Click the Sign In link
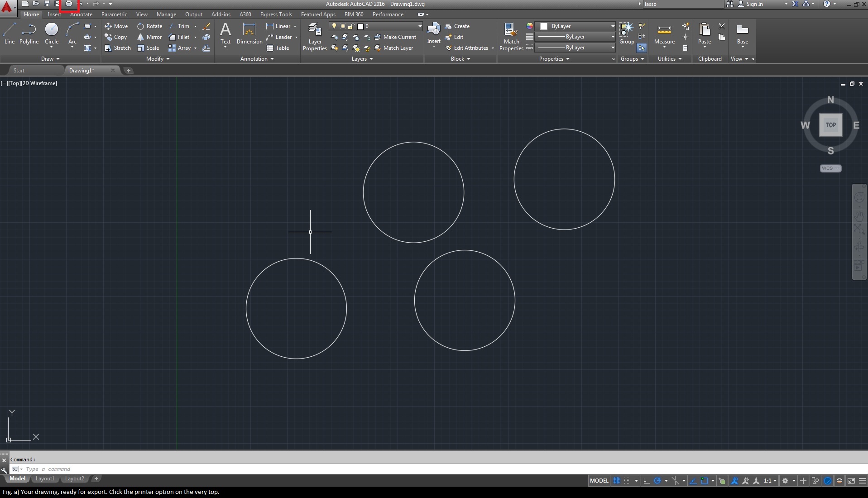Screen dimensions: 868x498 [755, 4]
